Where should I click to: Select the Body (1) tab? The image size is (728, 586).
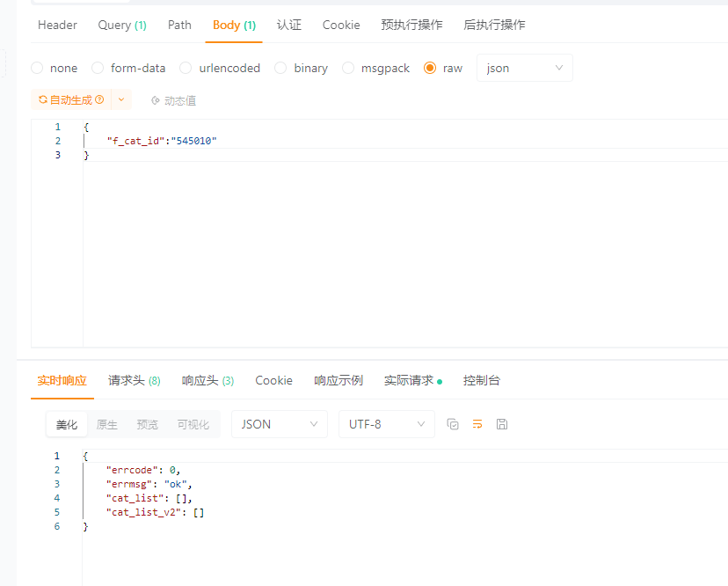coord(234,26)
